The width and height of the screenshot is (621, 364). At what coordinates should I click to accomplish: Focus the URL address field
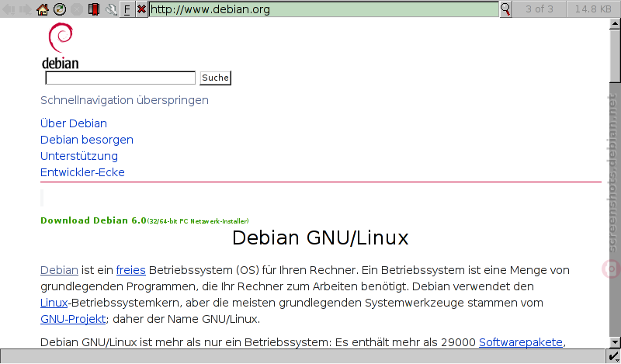pyautogui.click(x=324, y=9)
